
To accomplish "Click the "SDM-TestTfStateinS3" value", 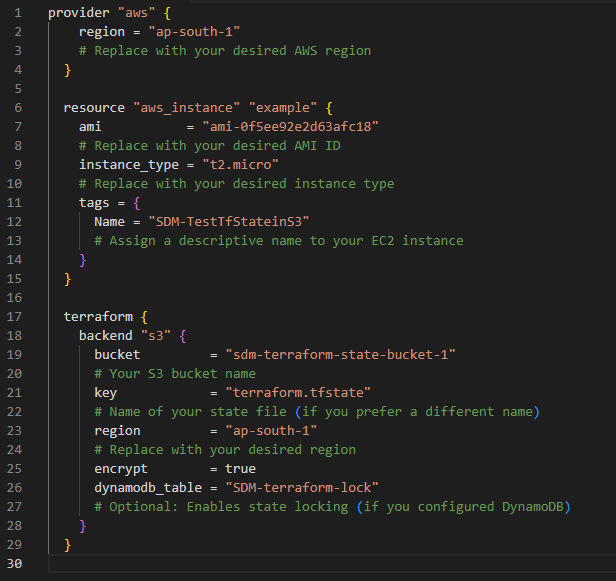I will (x=229, y=222).
